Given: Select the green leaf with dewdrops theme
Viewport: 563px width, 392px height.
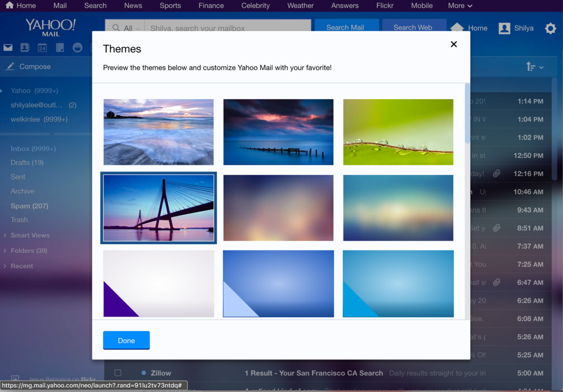Looking at the screenshot, I should (398, 132).
